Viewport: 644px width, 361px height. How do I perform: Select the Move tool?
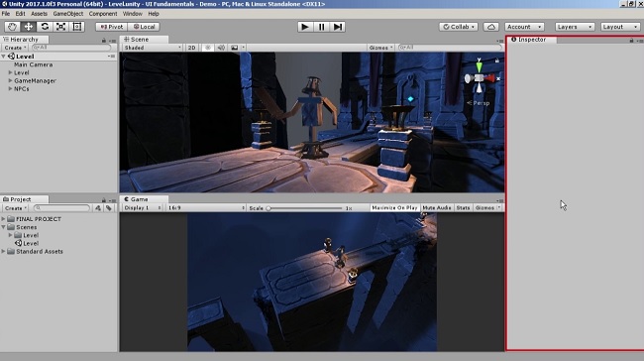(29, 27)
